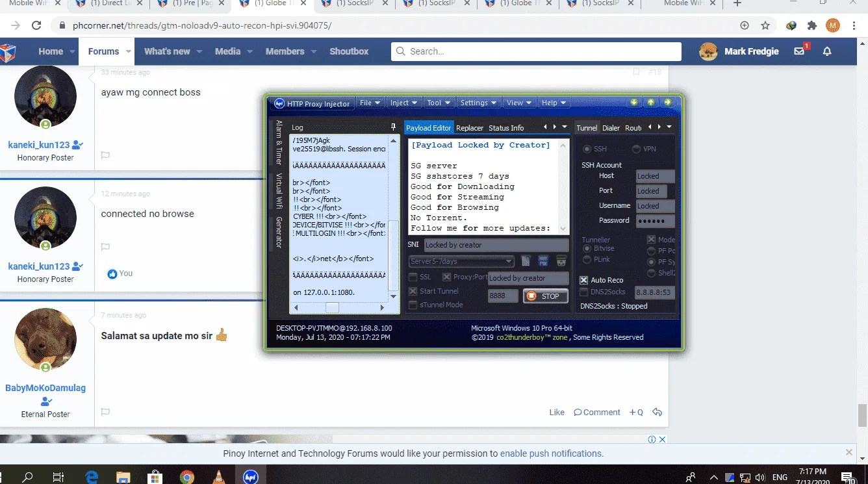868x484 pixels.
Task: Click the forum Search input field
Action: point(536,51)
